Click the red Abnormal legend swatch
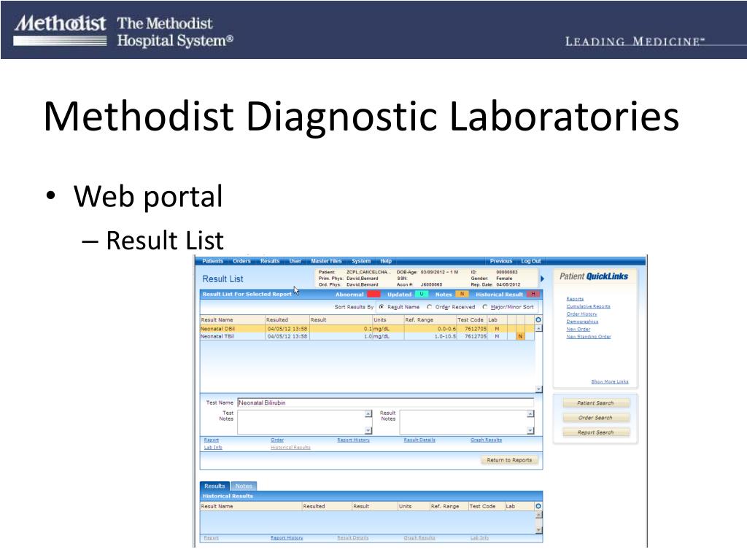 (x=374, y=295)
